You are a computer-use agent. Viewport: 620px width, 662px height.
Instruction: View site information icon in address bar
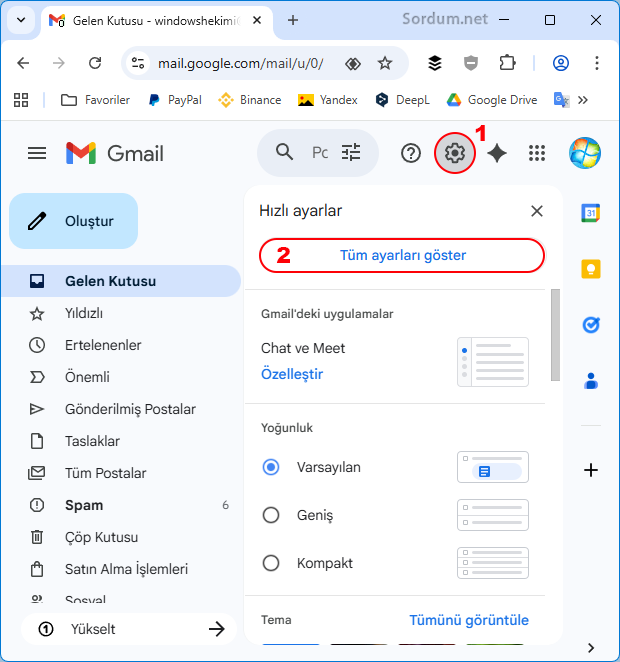[x=138, y=63]
